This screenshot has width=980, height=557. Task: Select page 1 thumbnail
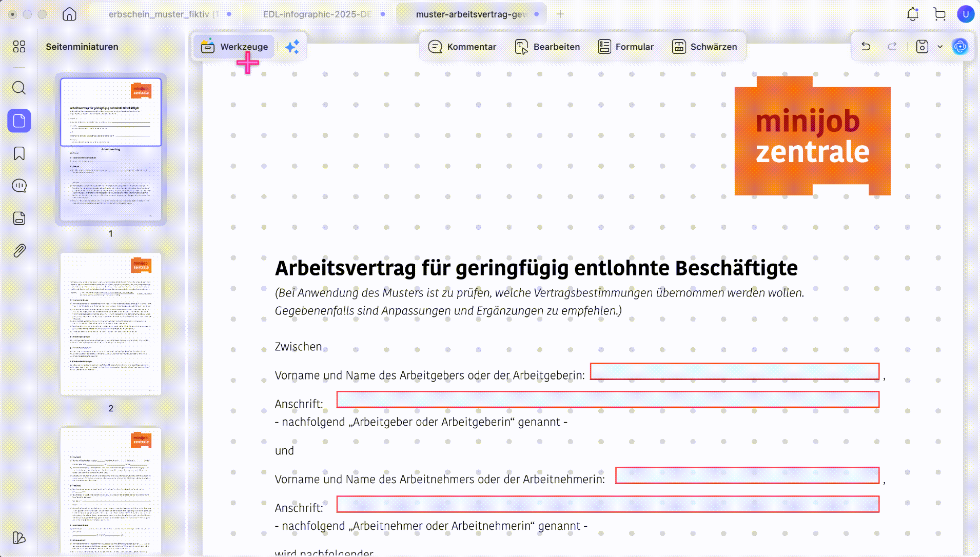tap(111, 149)
